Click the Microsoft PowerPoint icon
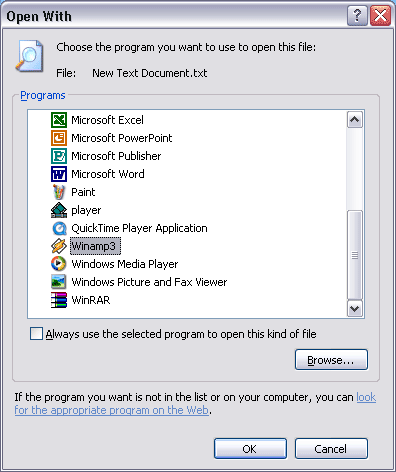The height and width of the screenshot is (472, 396). (59, 138)
